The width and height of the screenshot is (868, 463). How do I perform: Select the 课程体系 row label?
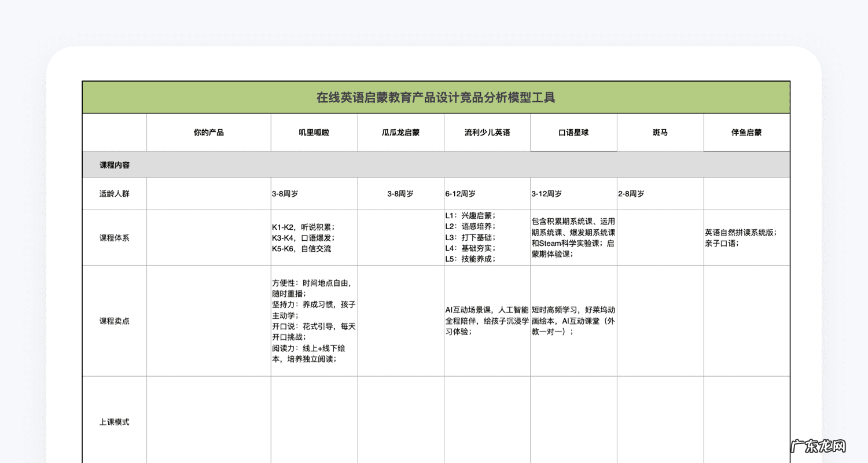click(x=114, y=237)
